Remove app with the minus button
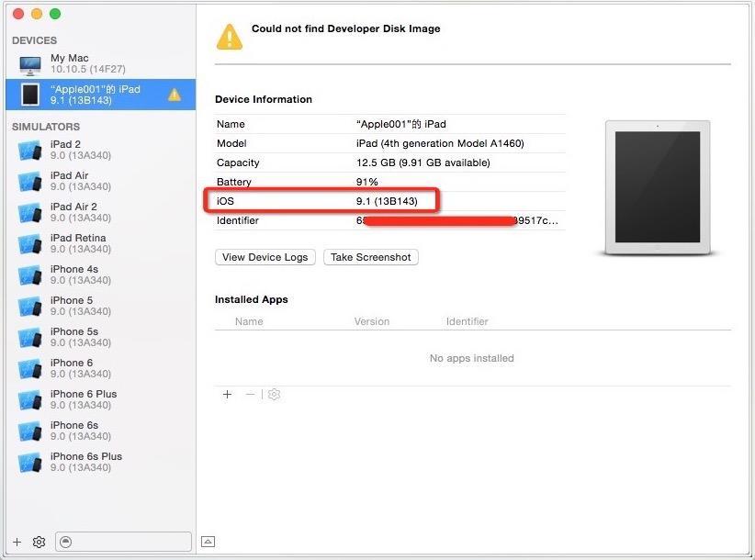Image resolution: width=755 pixels, height=560 pixels. (250, 395)
